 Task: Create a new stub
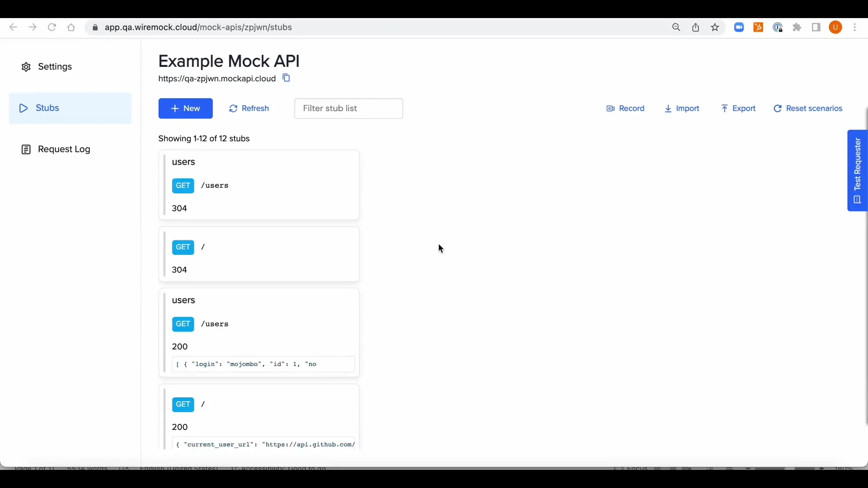185,108
